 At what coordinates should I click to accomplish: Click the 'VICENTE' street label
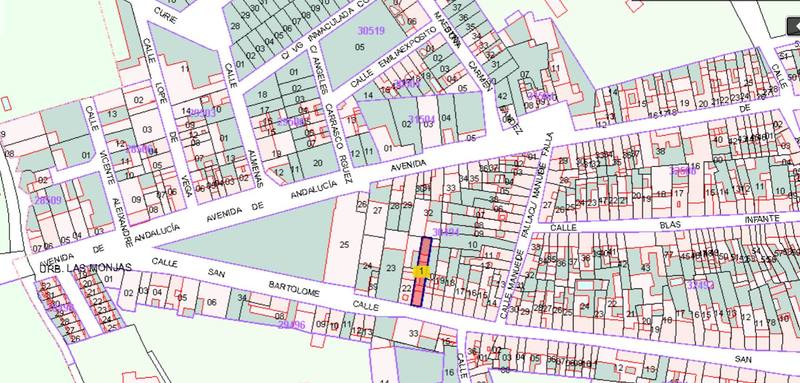pyautogui.click(x=107, y=167)
